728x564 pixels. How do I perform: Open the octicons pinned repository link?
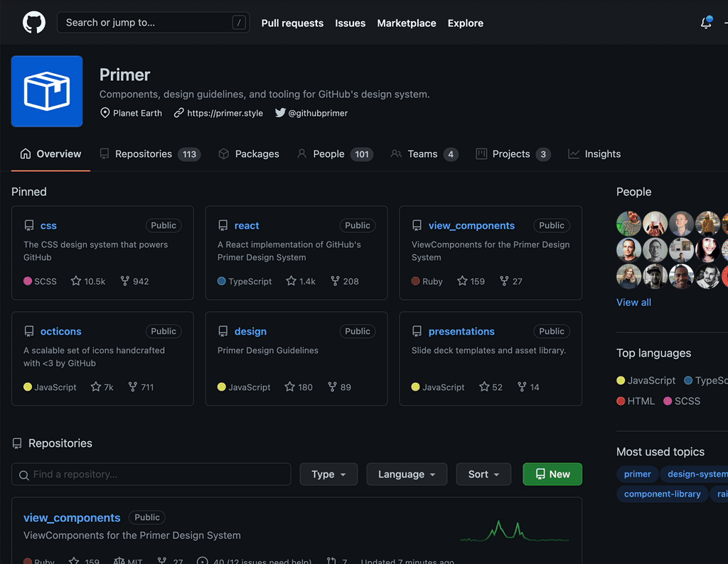(x=61, y=331)
